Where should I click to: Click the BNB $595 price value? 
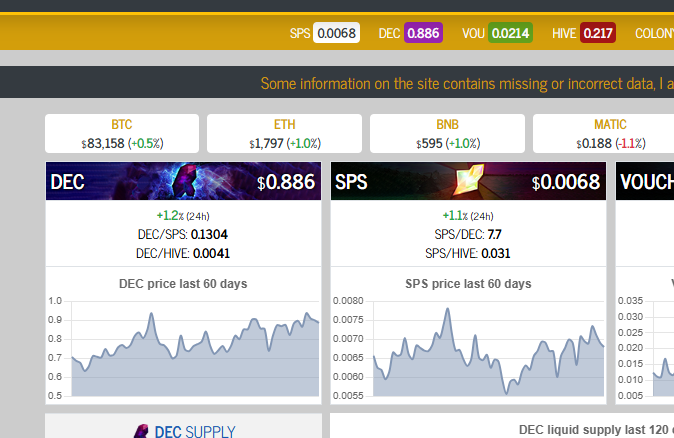click(429, 143)
